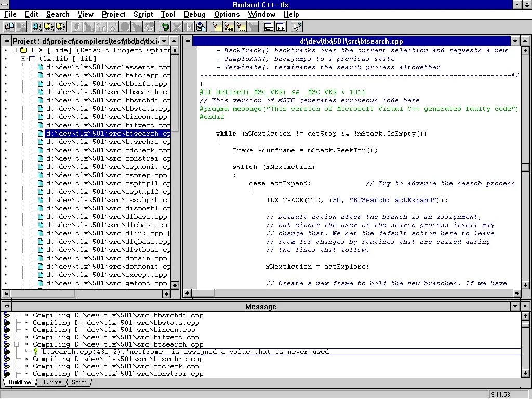
Task: Click the Replace A-to-B flashlight icon
Action: point(229,27)
